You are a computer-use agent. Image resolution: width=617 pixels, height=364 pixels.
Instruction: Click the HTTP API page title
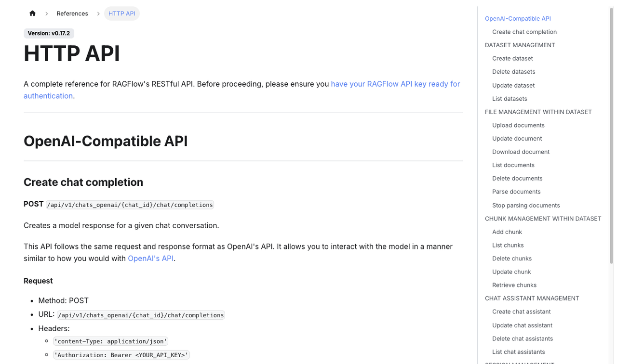click(72, 53)
